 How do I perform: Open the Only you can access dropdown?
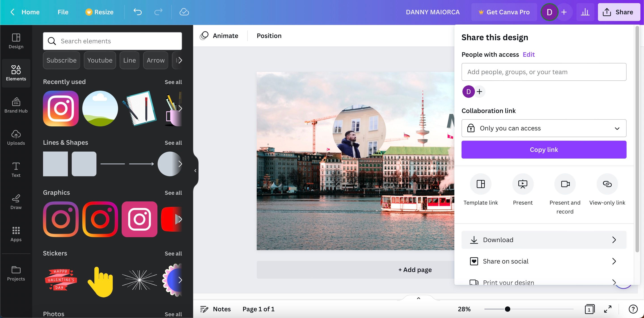544,128
